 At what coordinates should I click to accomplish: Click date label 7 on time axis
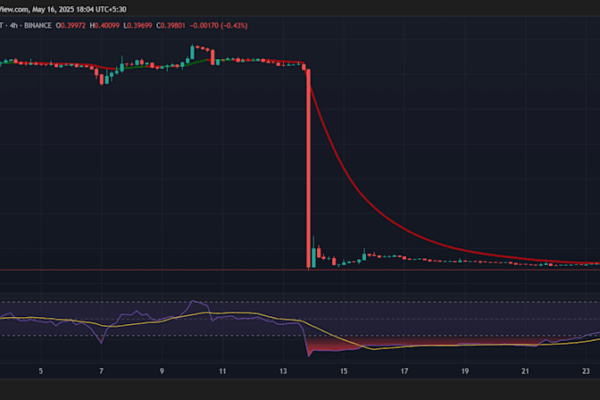(x=101, y=371)
